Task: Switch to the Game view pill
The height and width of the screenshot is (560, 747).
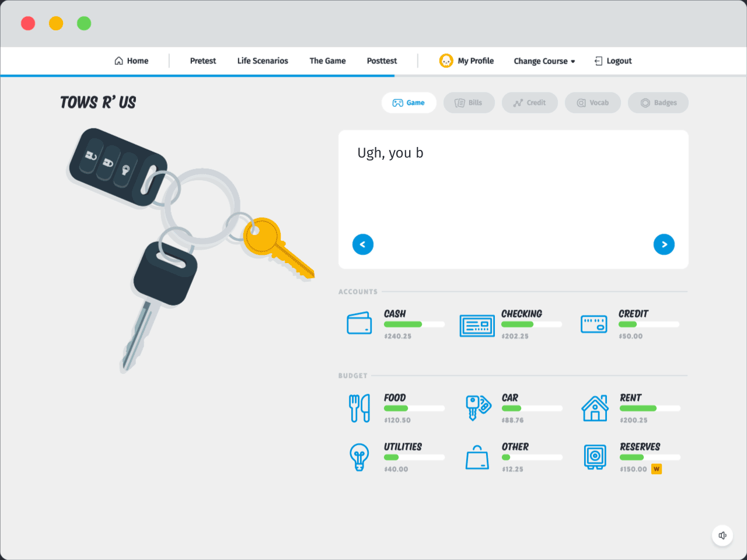Action: (x=409, y=103)
